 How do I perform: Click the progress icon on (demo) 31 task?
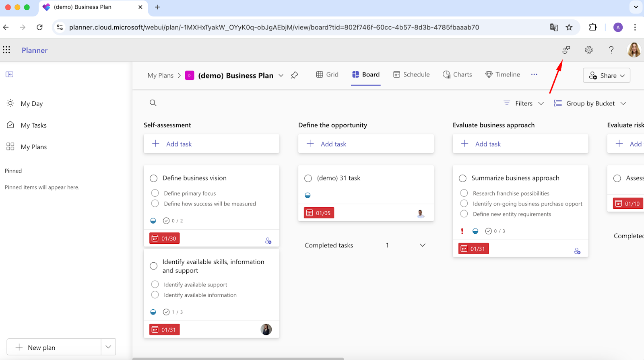[x=308, y=195]
